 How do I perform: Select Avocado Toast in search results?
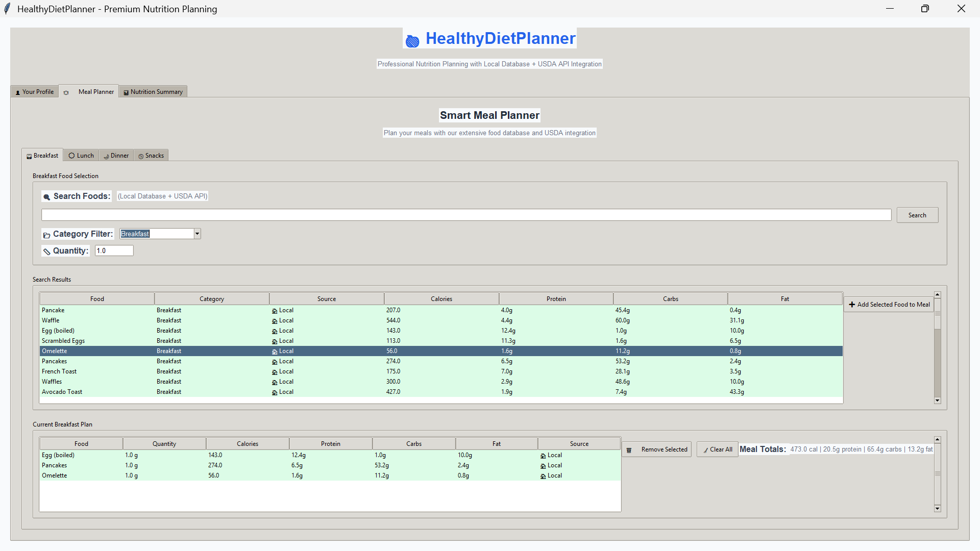[x=441, y=392]
